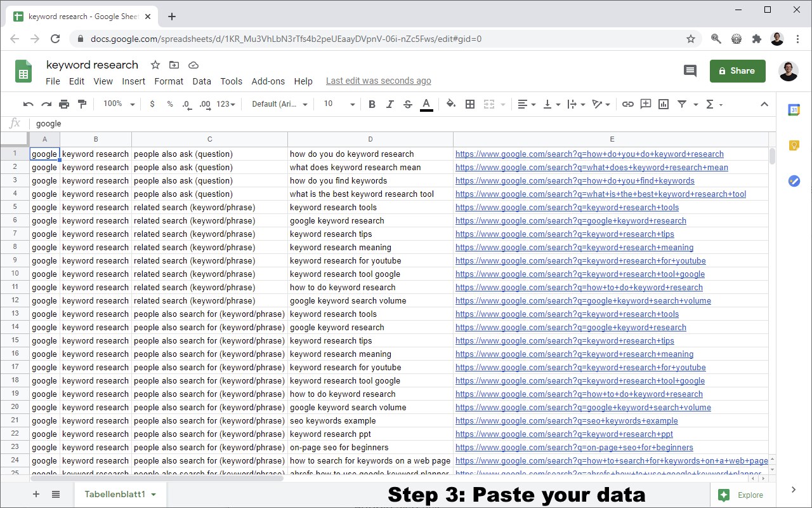Go to the Google Sheets home icon
The image size is (812, 508).
point(23,71)
